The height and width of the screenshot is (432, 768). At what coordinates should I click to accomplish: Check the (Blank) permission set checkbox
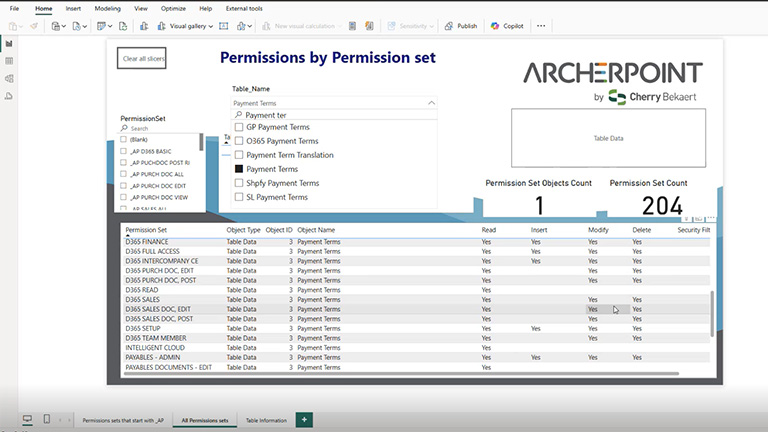(123, 140)
